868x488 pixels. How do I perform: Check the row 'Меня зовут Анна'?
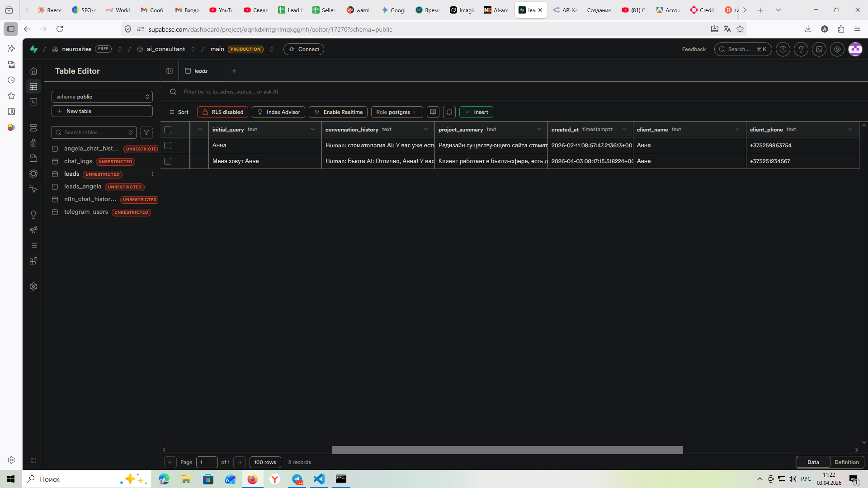pos(168,161)
